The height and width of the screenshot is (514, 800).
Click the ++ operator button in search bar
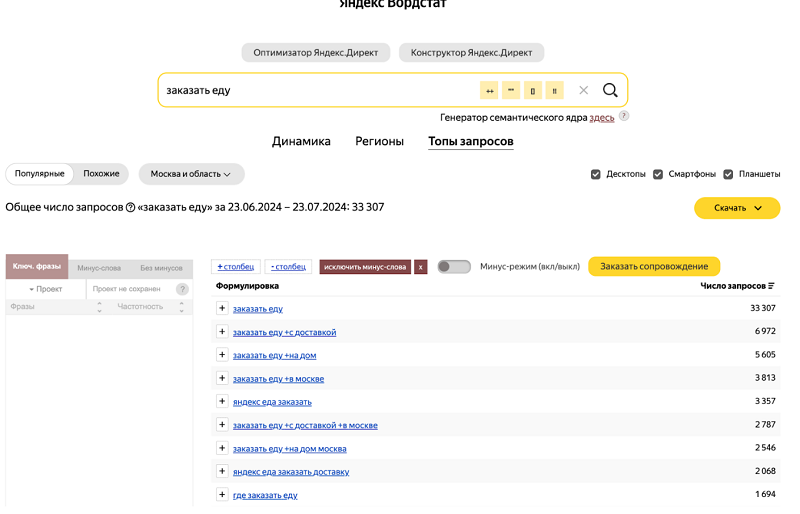[489, 90]
